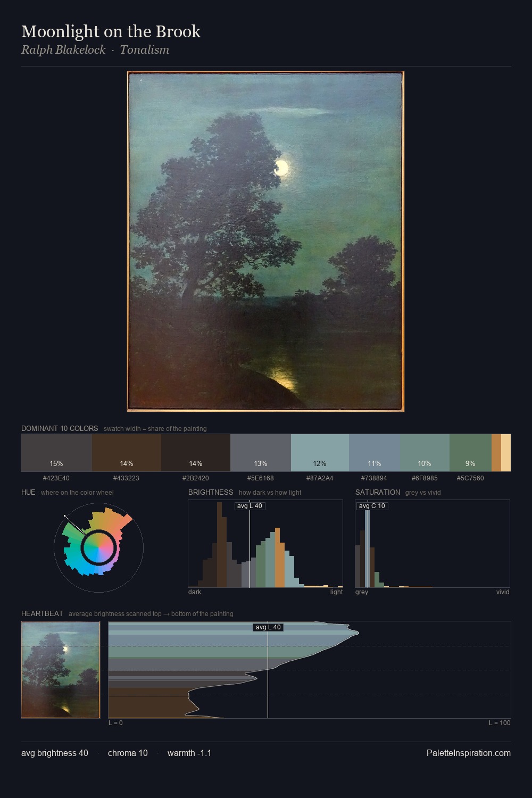Click the Heartbeat painting thumbnail
Viewport: 532px width, 798px height.
pyautogui.click(x=61, y=670)
